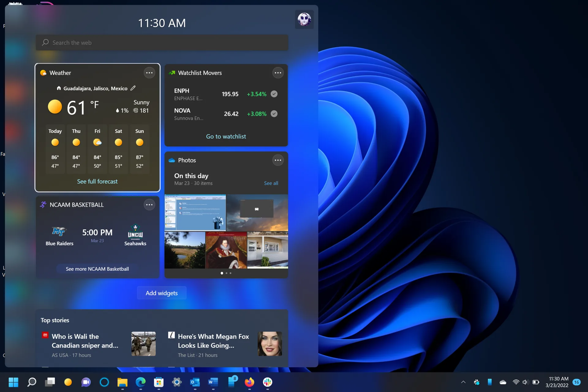
Task: Toggle the checkmark next to NOVA stock
Action: (273, 114)
